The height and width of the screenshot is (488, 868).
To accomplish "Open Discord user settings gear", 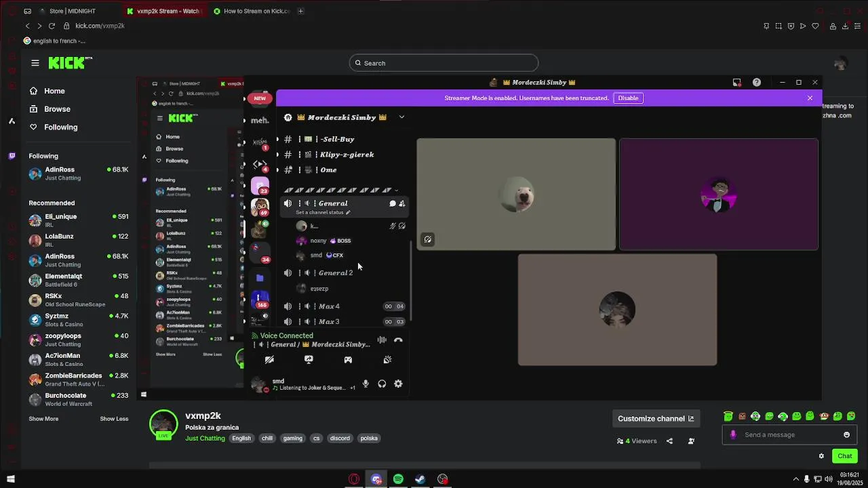I will (398, 384).
